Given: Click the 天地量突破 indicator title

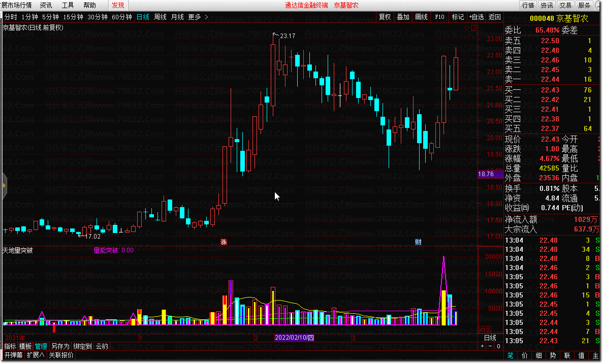Looking at the screenshot, I should click(18, 250).
